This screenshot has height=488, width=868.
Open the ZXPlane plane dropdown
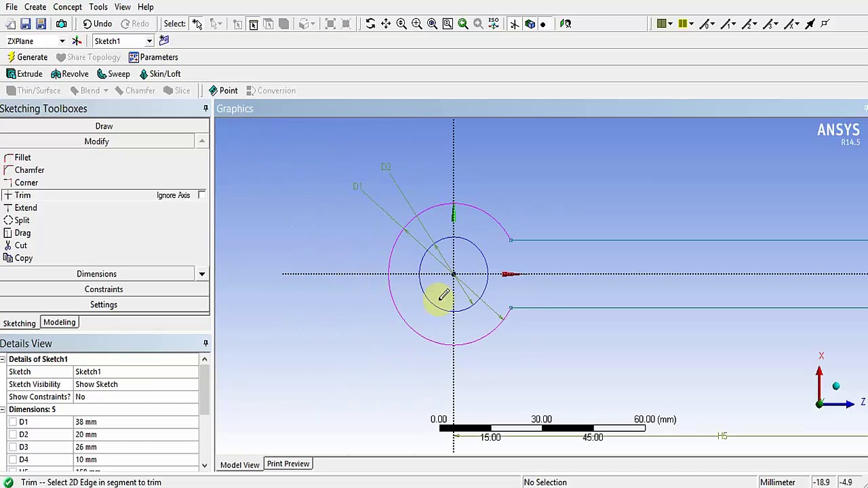(62, 41)
